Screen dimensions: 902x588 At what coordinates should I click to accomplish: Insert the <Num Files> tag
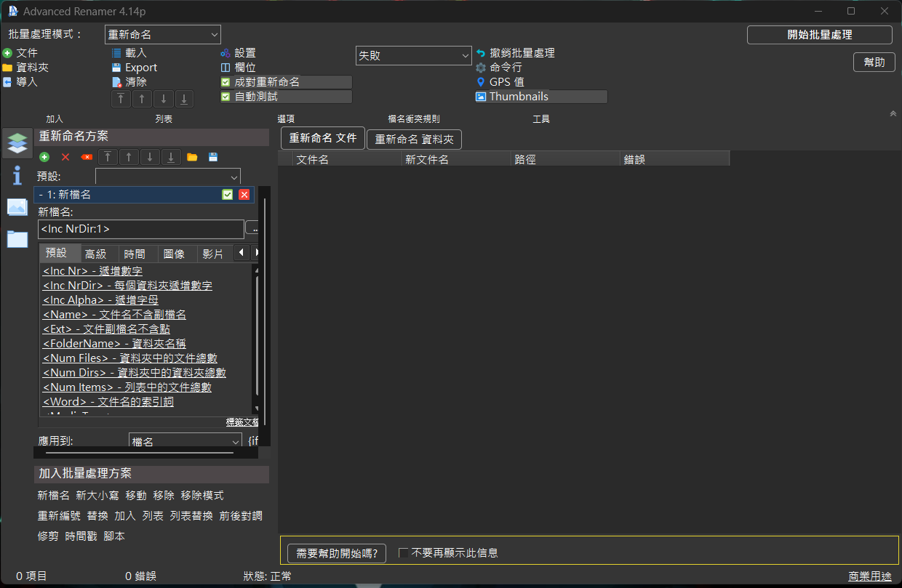pyautogui.click(x=130, y=358)
